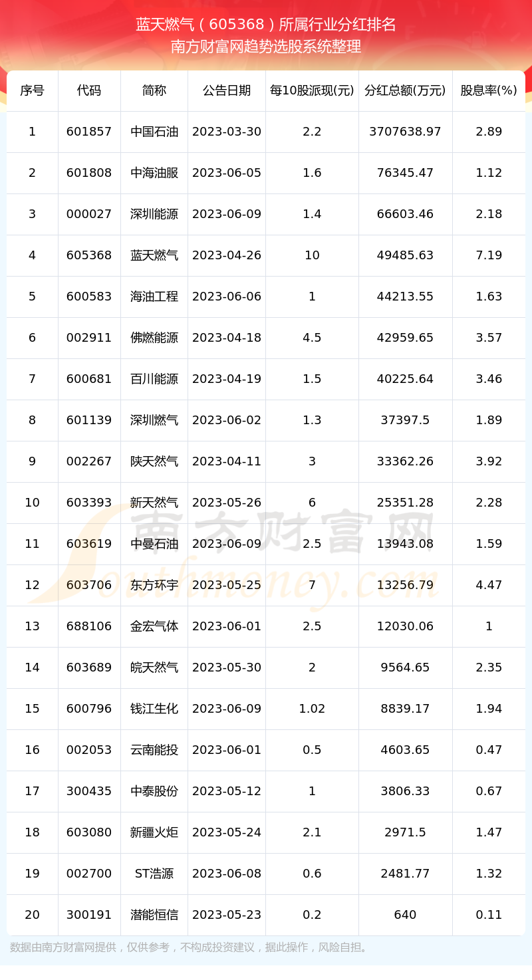Select the 佛燃能源 row name
Viewport: 532px width, 980px height.
pyautogui.click(x=154, y=338)
